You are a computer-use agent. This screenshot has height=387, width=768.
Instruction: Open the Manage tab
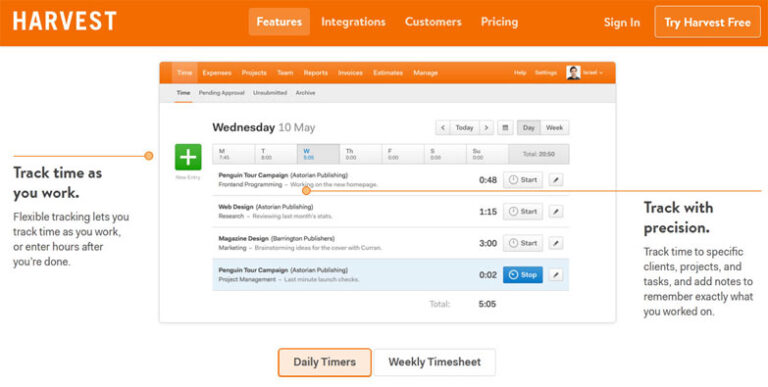(x=425, y=73)
